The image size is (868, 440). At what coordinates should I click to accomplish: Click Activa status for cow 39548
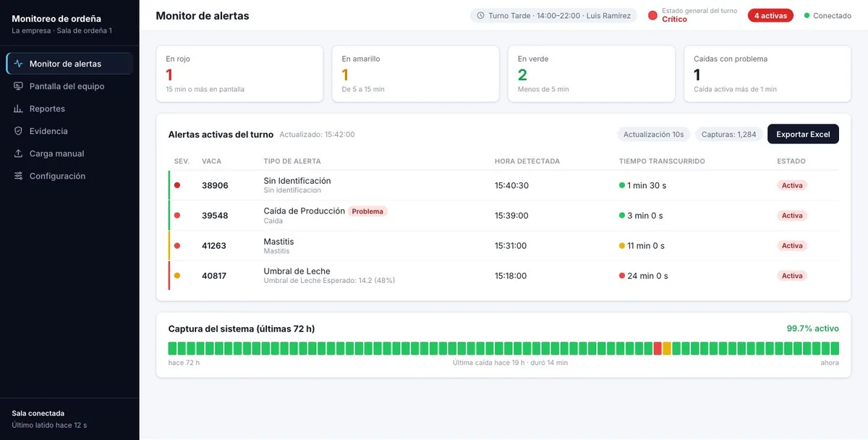[792, 216]
